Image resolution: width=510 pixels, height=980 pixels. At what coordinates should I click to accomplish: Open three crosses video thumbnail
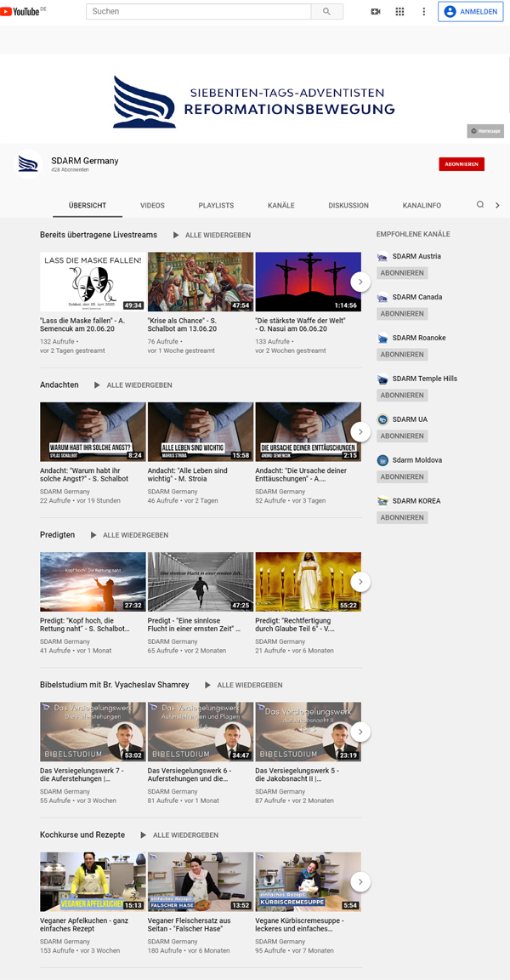[309, 282]
